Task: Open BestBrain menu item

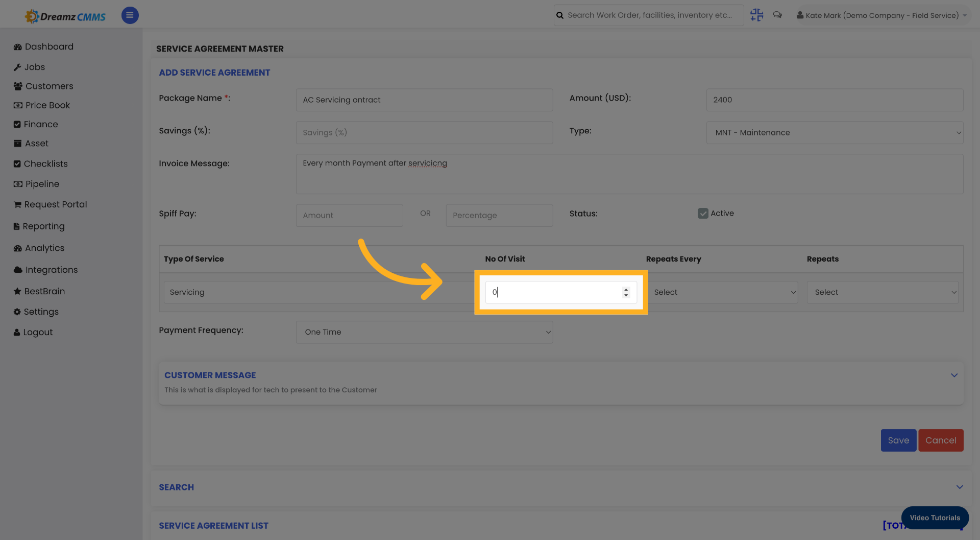Action: pos(44,291)
